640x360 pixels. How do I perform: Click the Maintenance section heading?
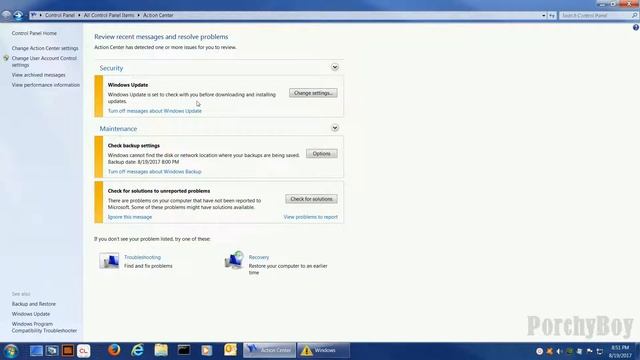118,129
